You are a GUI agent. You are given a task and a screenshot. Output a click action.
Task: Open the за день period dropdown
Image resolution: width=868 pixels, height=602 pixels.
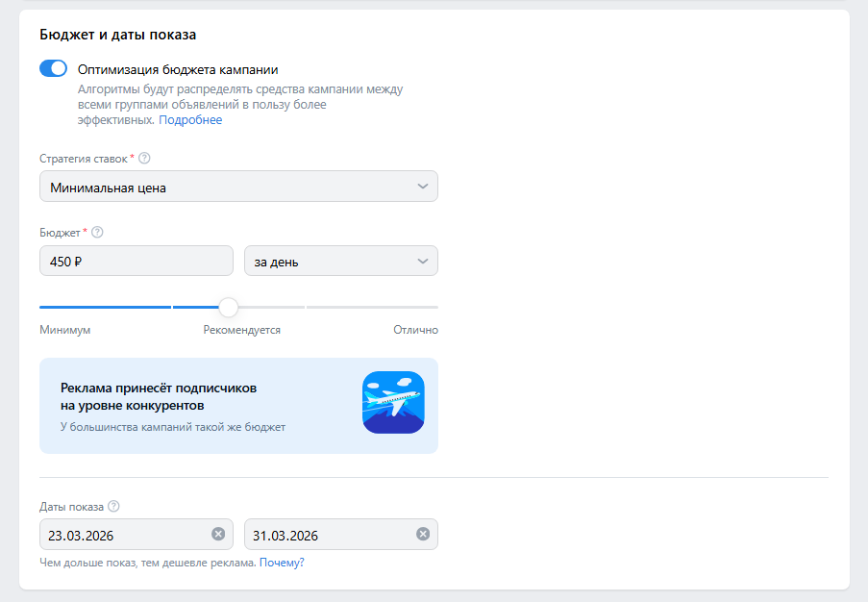point(340,262)
